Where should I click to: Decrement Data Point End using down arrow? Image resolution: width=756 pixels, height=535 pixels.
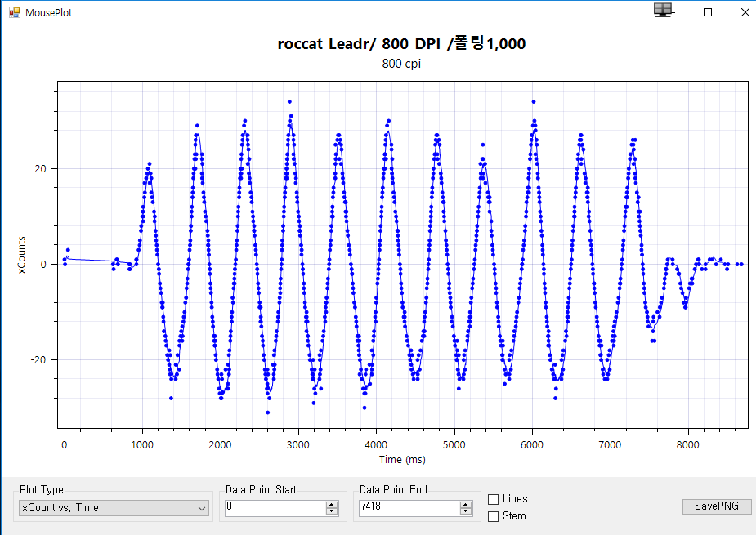tap(466, 512)
